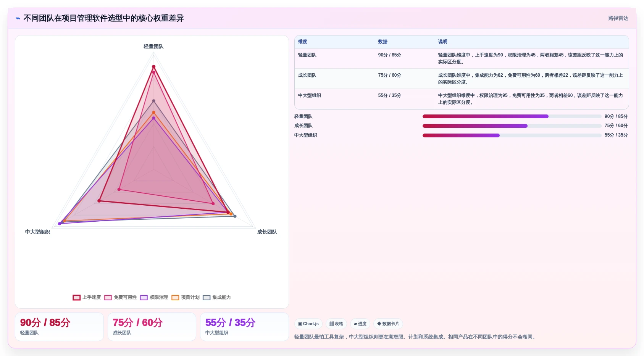Screen dimensions: 644x356
Task: Click the 成长团队 radar axis label
Action: 267,232
